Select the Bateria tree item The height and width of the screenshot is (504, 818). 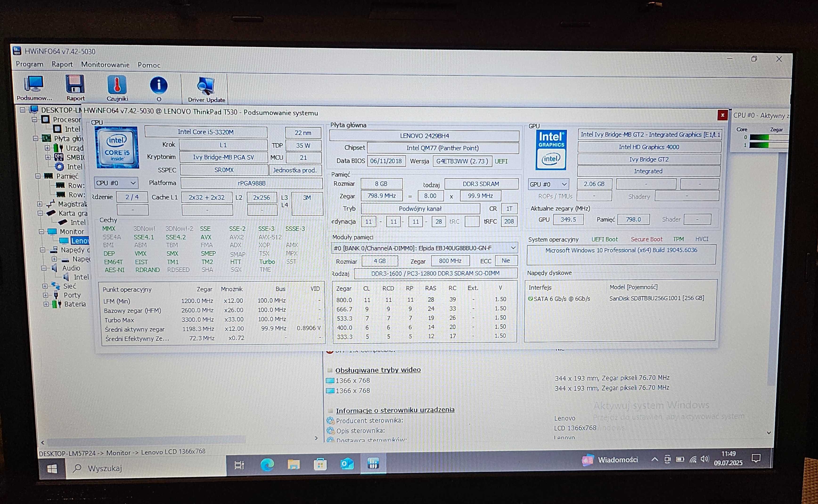pos(75,304)
